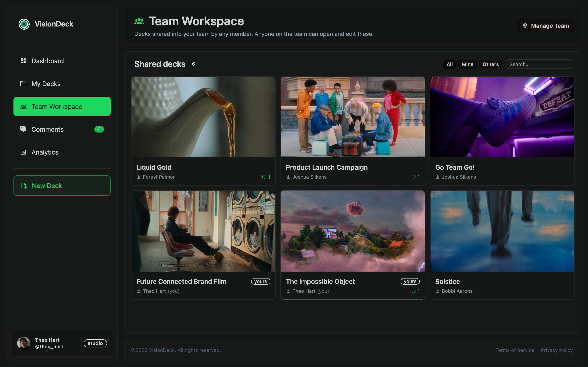Open the Terms of Service link
This screenshot has height=367, width=588.
pyautogui.click(x=515, y=350)
